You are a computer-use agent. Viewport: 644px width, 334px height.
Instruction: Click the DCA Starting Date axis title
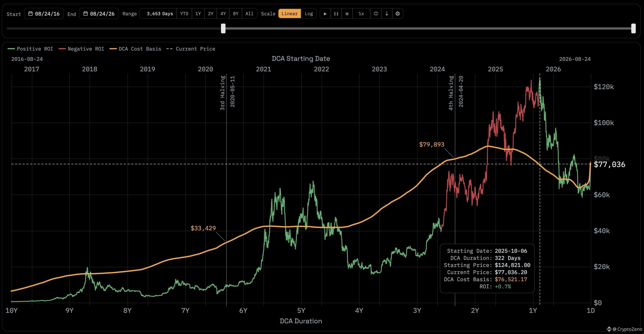point(301,59)
